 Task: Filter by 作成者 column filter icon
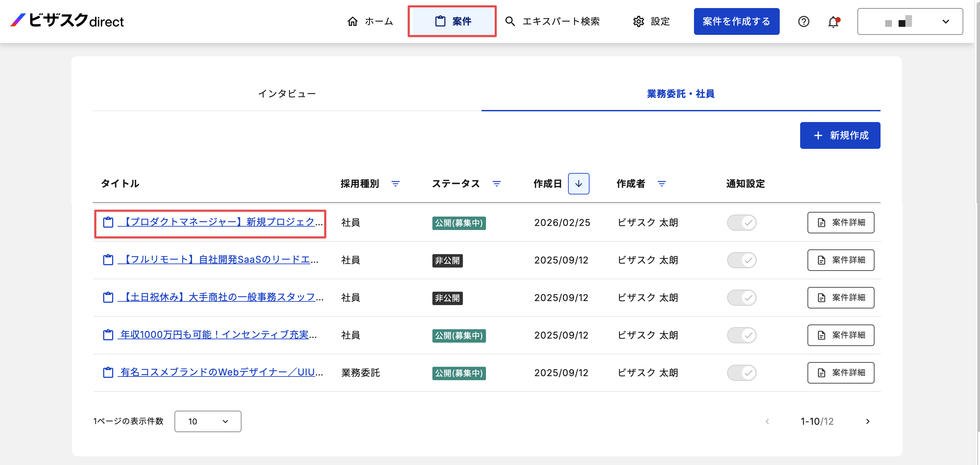point(662,184)
